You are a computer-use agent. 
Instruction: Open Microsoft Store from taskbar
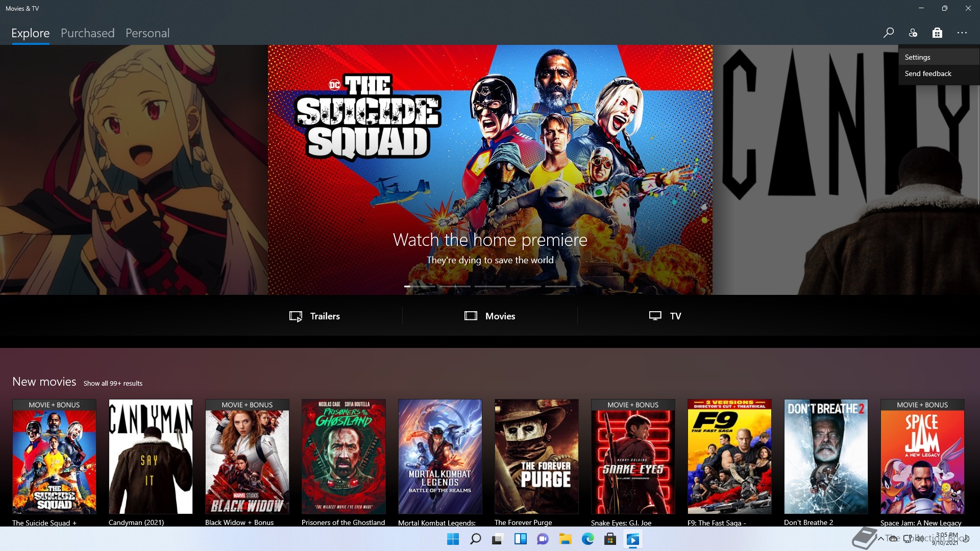[x=610, y=539]
